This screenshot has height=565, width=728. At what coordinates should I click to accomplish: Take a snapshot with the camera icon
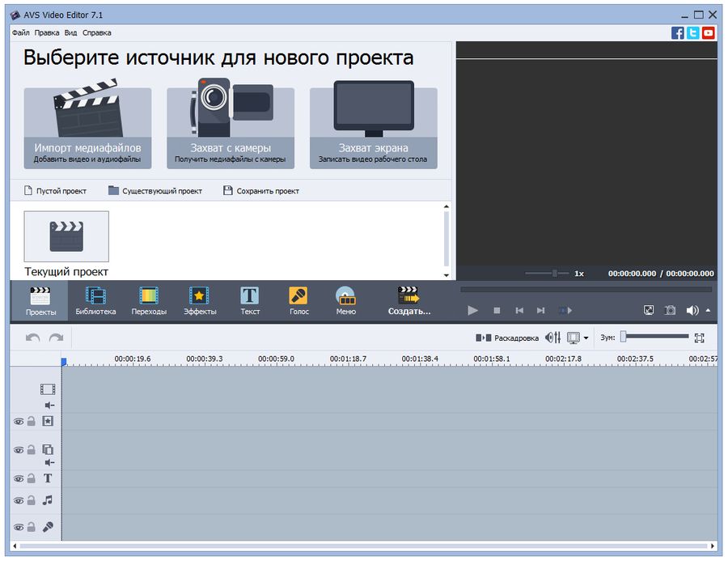[671, 310]
